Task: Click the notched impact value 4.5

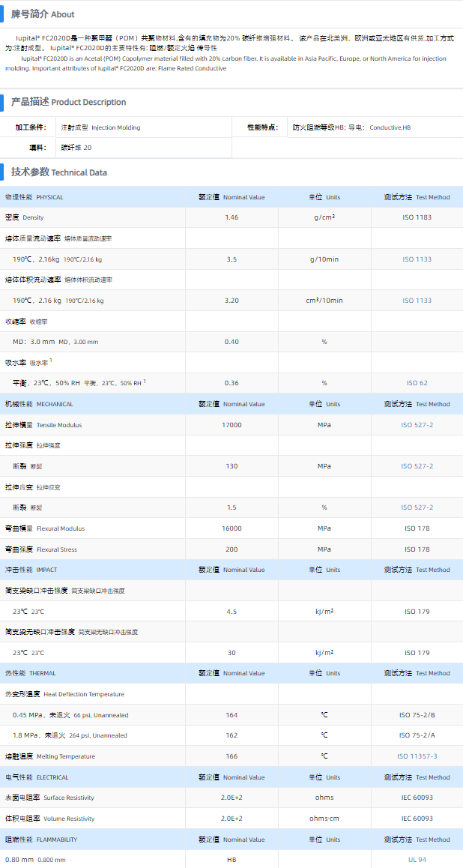Action: coord(231,612)
